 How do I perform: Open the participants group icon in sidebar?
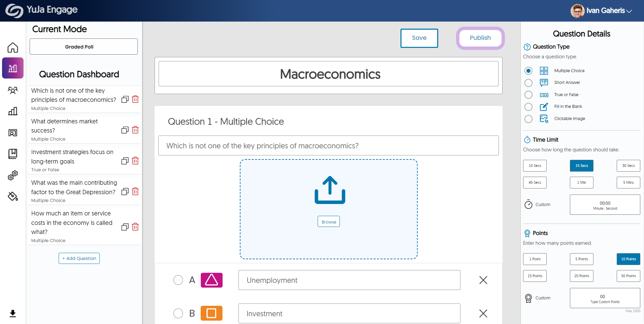click(13, 90)
